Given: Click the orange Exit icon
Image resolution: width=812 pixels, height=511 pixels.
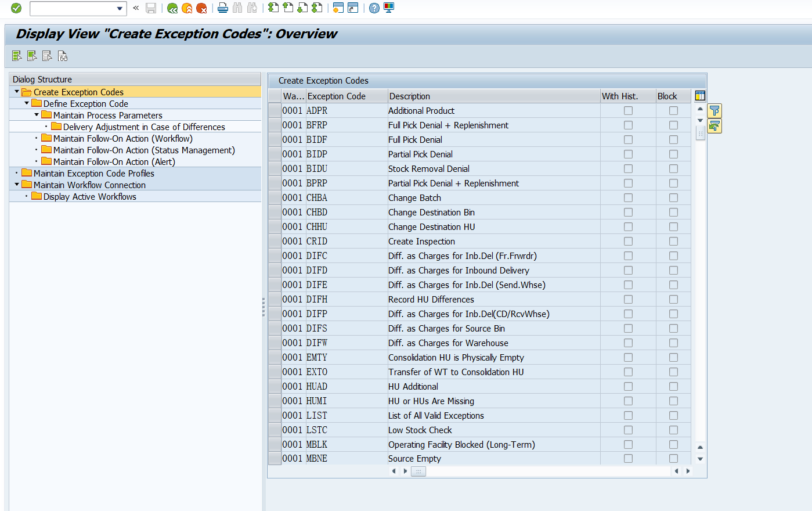Looking at the screenshot, I should (187, 8).
